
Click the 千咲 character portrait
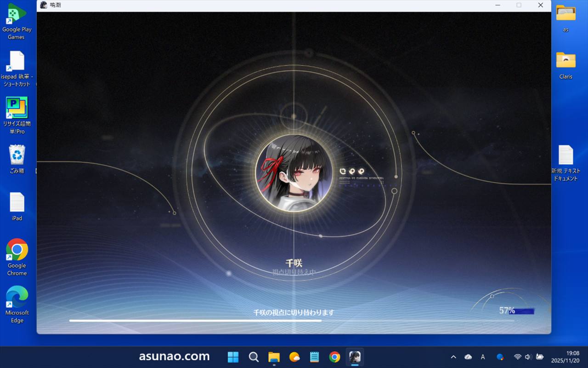(294, 173)
